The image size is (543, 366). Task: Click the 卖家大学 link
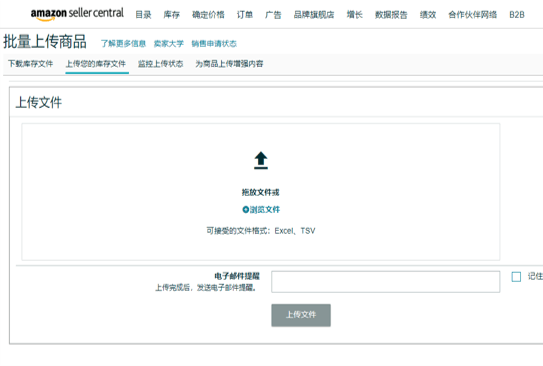[x=169, y=44]
